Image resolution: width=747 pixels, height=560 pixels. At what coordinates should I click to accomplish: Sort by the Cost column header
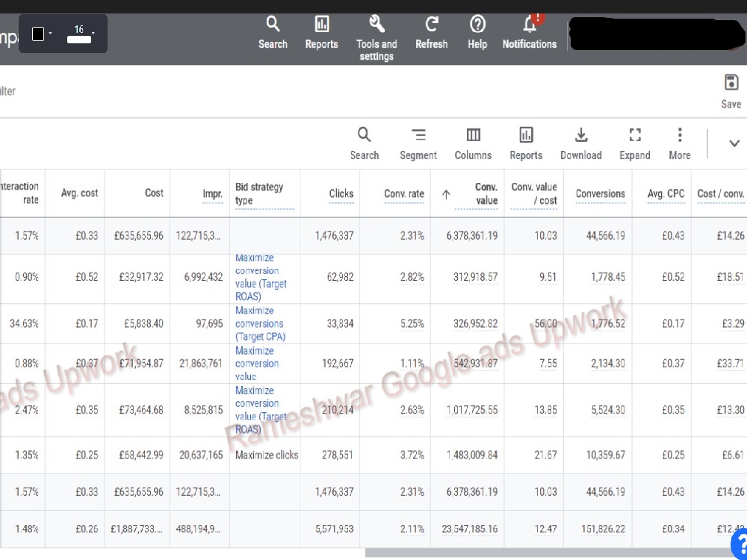pos(154,193)
